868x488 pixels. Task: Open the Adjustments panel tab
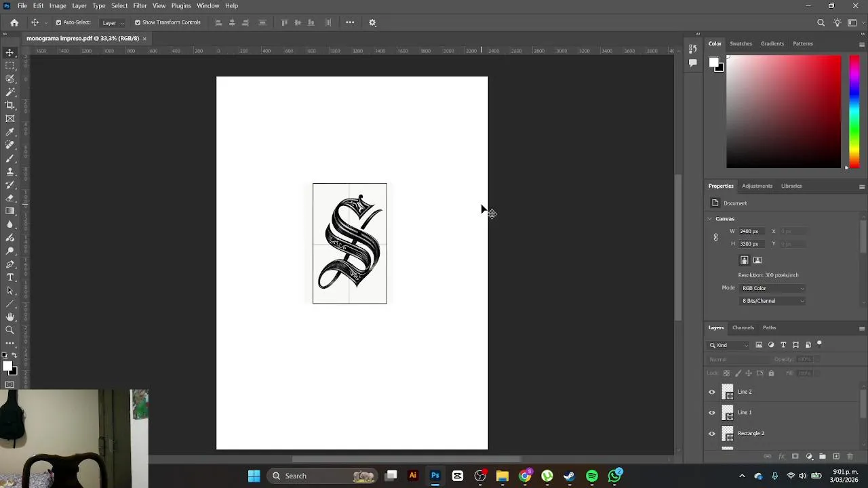[x=757, y=186]
